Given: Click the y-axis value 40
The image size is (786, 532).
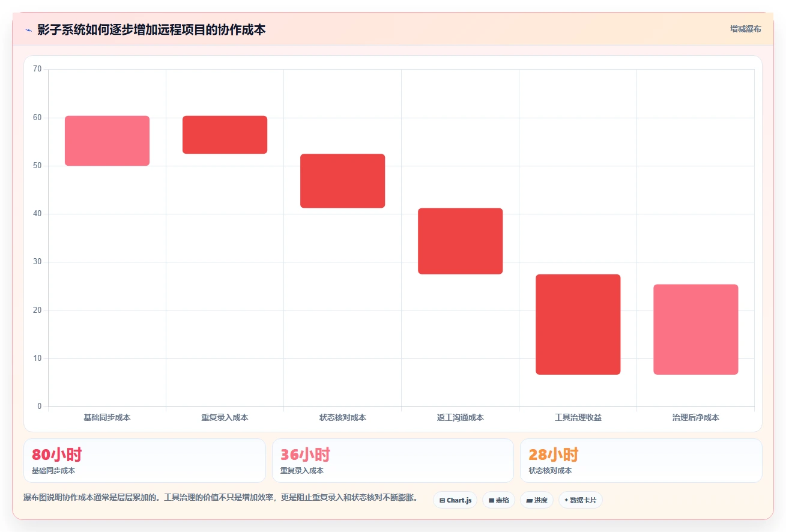Looking at the screenshot, I should click(x=37, y=214).
